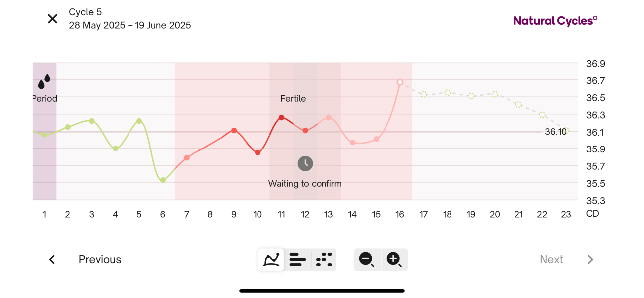Switch to the list view icon
644x298 pixels.
[x=297, y=259]
